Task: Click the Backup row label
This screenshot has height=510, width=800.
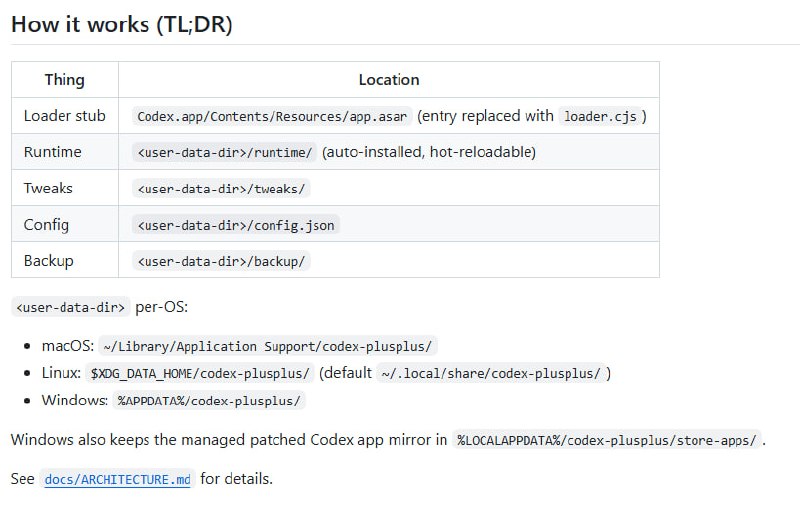Action: tap(48, 261)
